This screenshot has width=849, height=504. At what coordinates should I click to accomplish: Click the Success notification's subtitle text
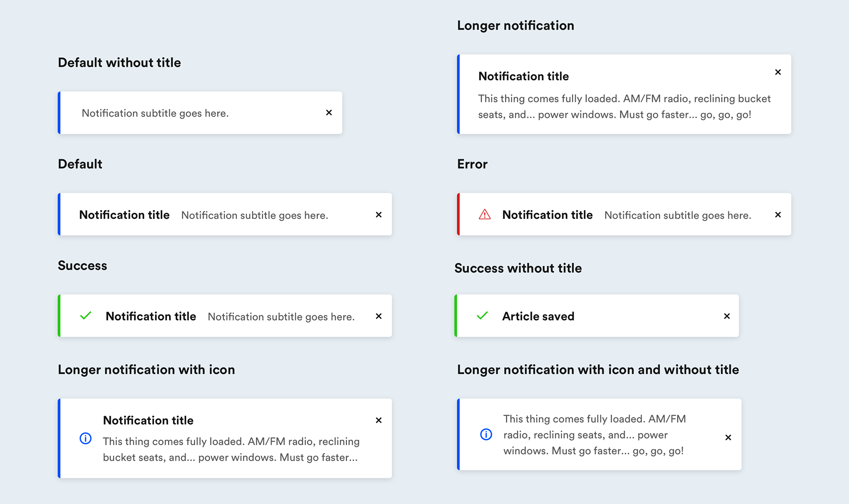281,317
